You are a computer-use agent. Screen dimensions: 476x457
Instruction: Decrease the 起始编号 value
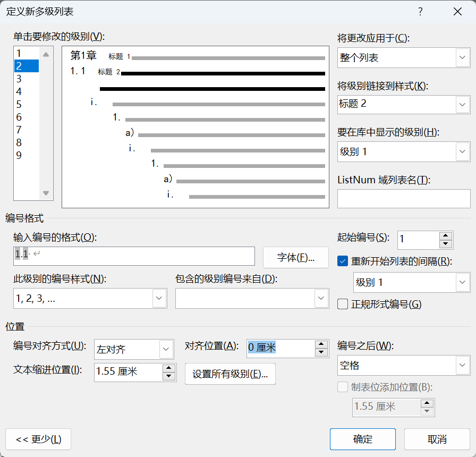[x=446, y=244]
